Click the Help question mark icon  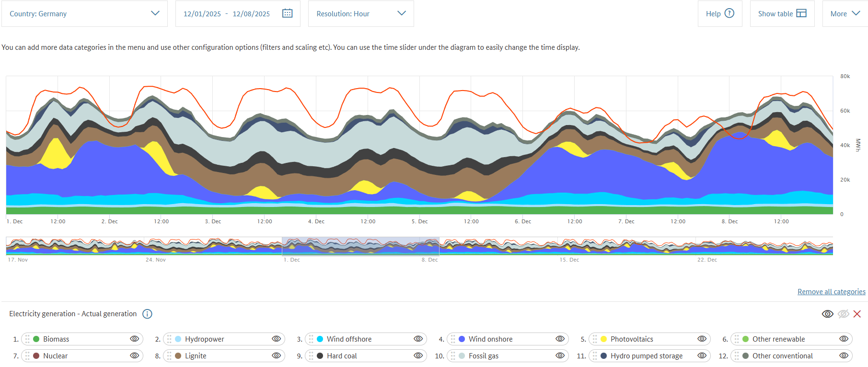(729, 13)
